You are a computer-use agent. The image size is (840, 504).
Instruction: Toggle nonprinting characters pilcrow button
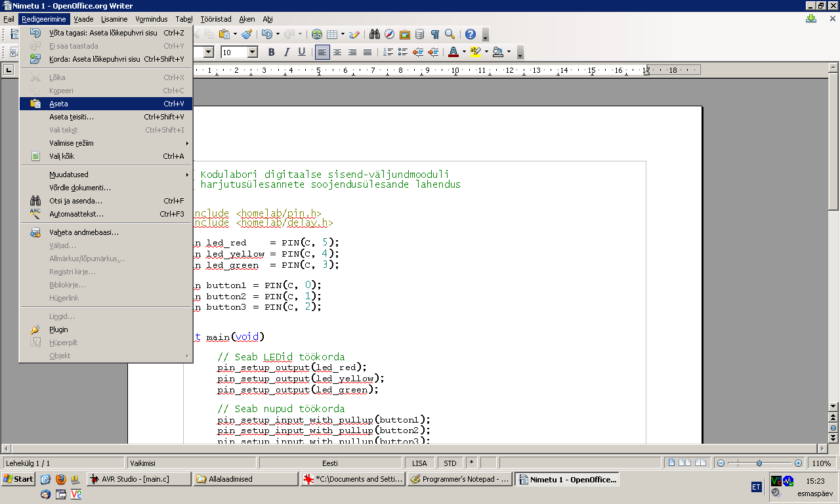pos(434,34)
